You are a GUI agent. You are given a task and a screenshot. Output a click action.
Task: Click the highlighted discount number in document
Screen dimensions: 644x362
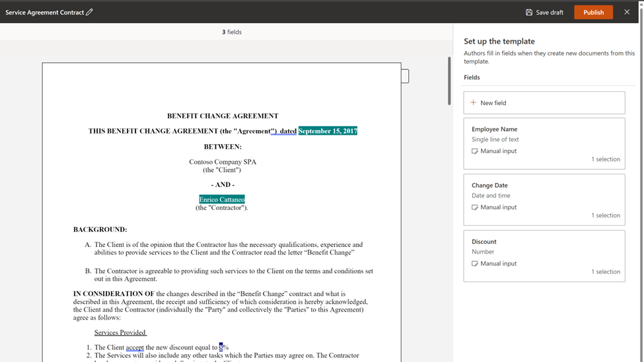[x=221, y=347]
